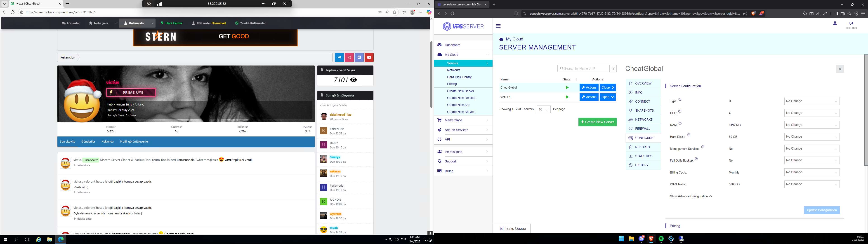Focus the Search by Name or IP field
This screenshot has height=244, width=868.
click(x=583, y=68)
